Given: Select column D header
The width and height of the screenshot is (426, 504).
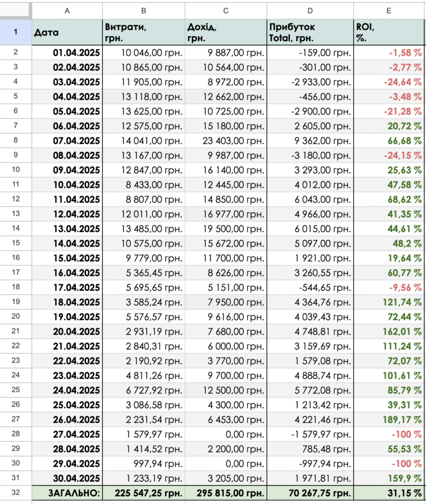Looking at the screenshot, I should point(310,11).
